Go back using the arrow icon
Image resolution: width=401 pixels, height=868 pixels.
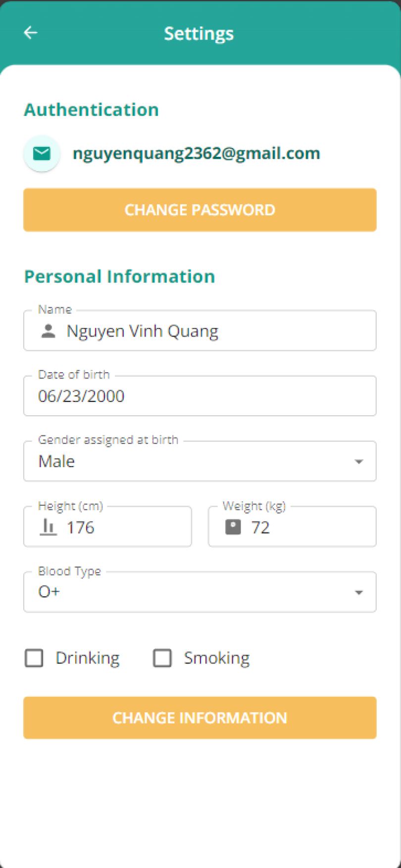(31, 33)
